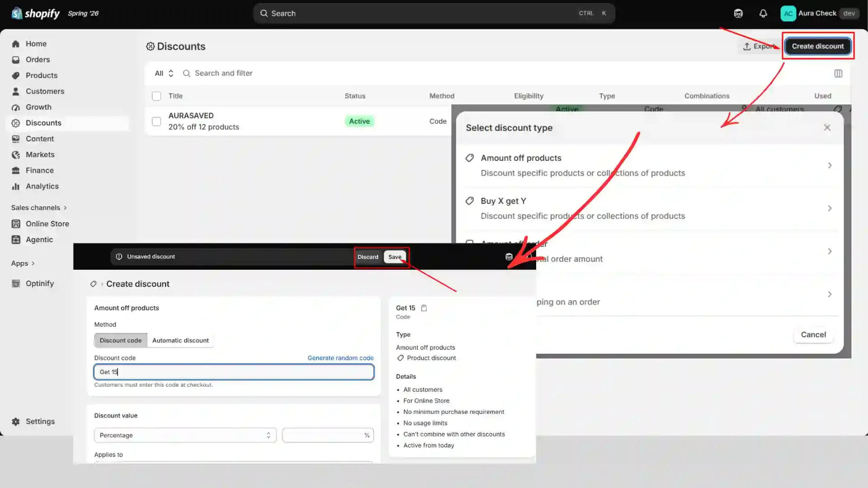The height and width of the screenshot is (488, 868).
Task: Open the Percentage discount value dropdown
Action: coord(185,435)
